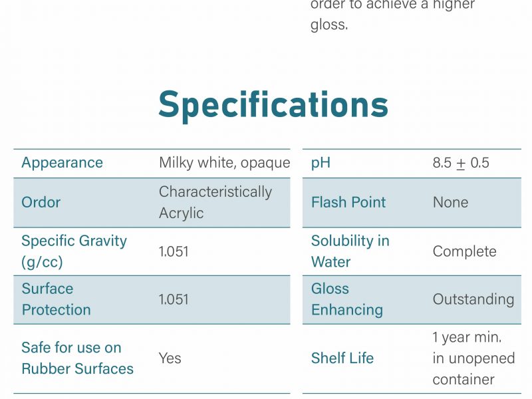Click the Complete solubility value
The image size is (532, 399).
click(464, 252)
